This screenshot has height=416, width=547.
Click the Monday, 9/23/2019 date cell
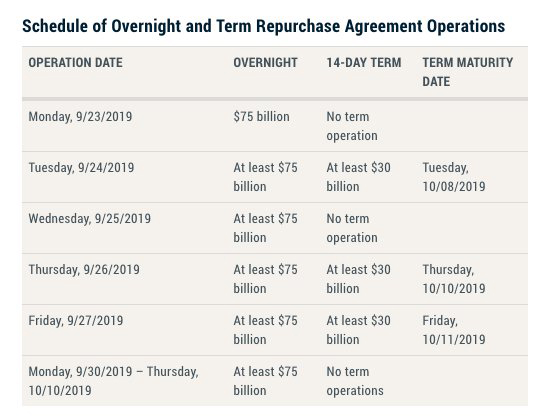(80, 117)
